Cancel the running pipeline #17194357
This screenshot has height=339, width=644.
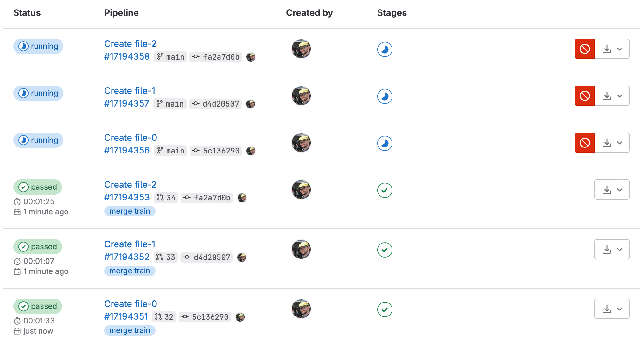[x=584, y=96]
